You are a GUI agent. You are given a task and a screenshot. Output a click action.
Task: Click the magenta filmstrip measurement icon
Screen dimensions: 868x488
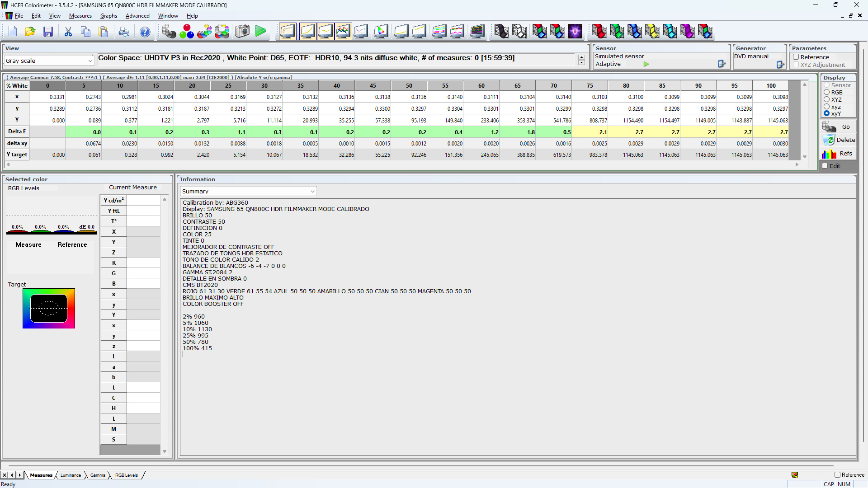[688, 31]
